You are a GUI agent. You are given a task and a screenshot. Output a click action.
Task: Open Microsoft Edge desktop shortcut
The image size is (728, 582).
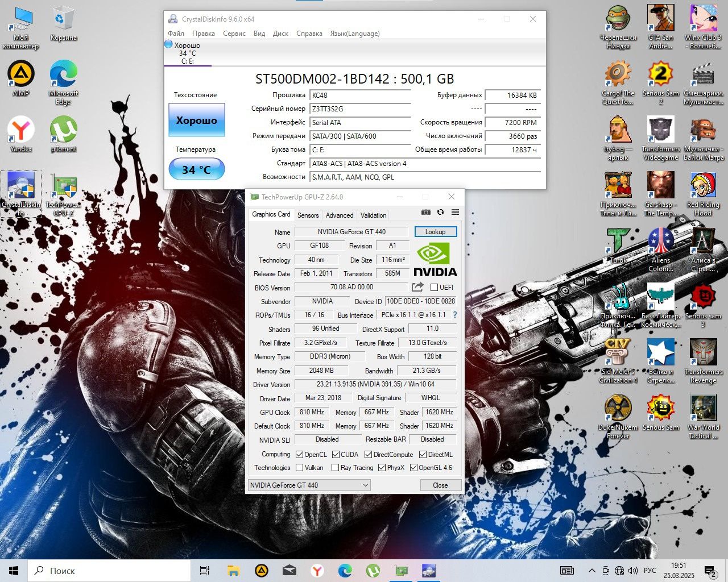pyautogui.click(x=63, y=82)
